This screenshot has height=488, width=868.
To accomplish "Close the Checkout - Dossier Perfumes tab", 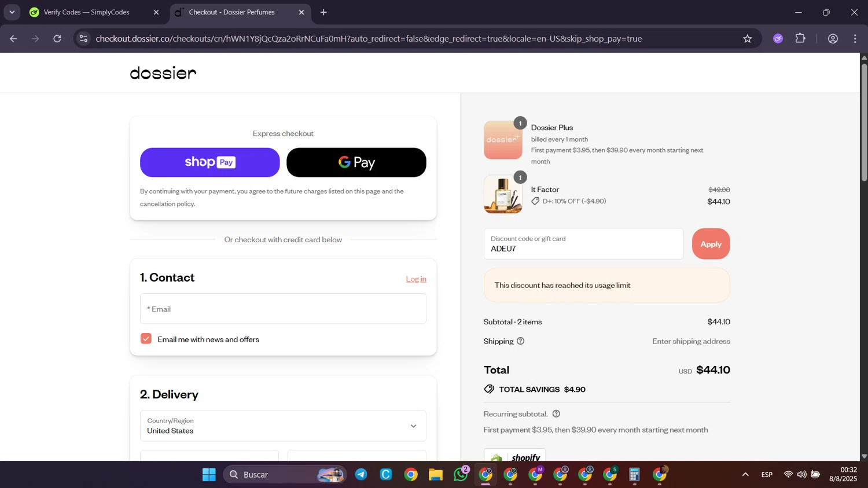I will (x=301, y=12).
